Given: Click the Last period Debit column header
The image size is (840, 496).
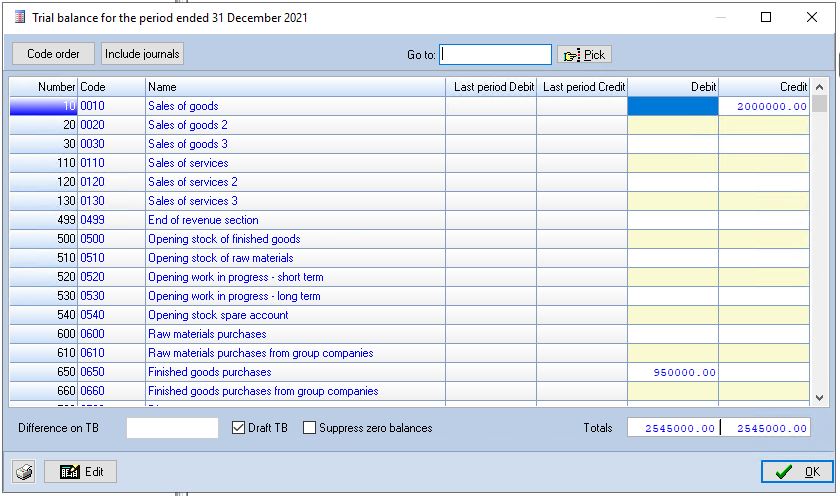Looking at the screenshot, I should coord(491,87).
